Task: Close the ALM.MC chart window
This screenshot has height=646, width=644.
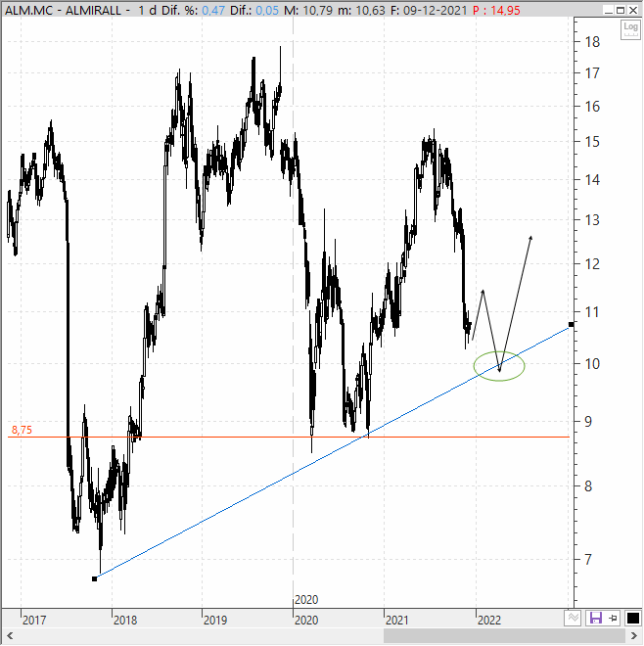Action: click(633, 11)
